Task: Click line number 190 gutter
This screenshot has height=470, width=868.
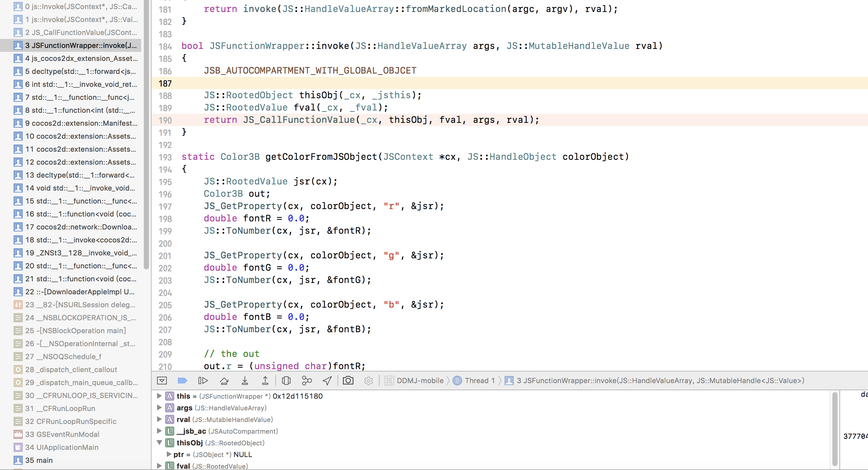Action: point(165,120)
